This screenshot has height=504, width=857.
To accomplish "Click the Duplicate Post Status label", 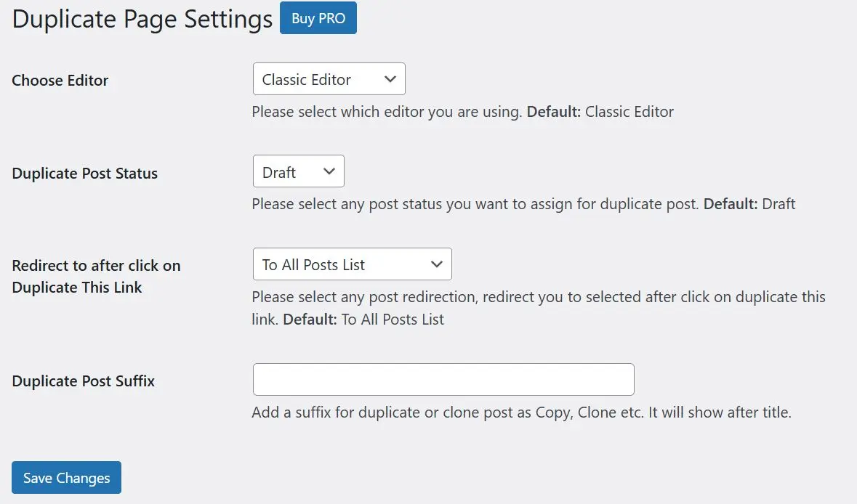I will pyautogui.click(x=84, y=173).
